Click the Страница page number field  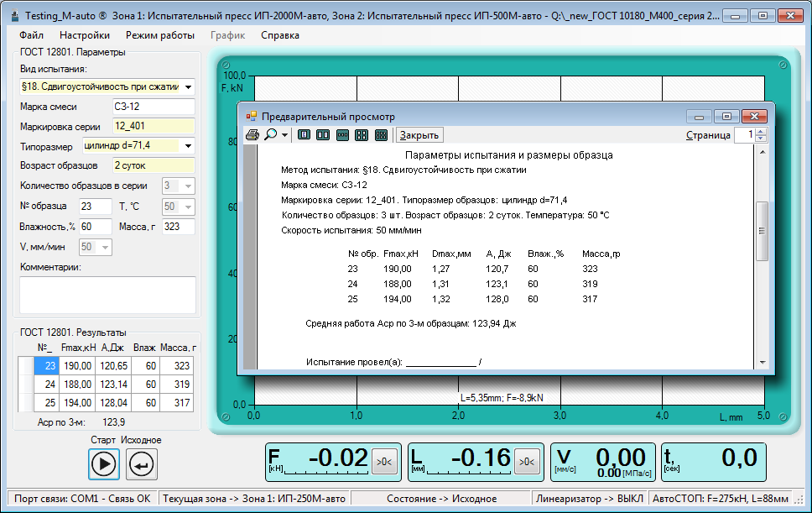click(x=745, y=134)
